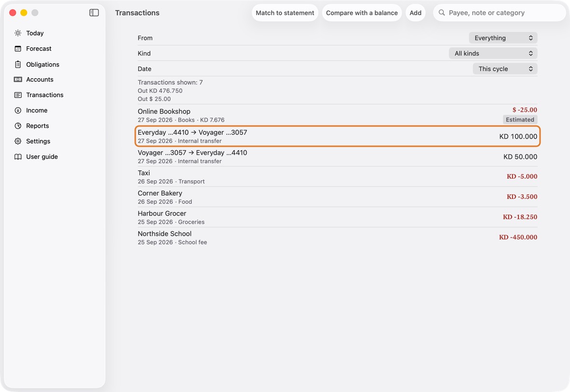Select Income in the sidebar
This screenshot has width=570, height=392.
37,111
